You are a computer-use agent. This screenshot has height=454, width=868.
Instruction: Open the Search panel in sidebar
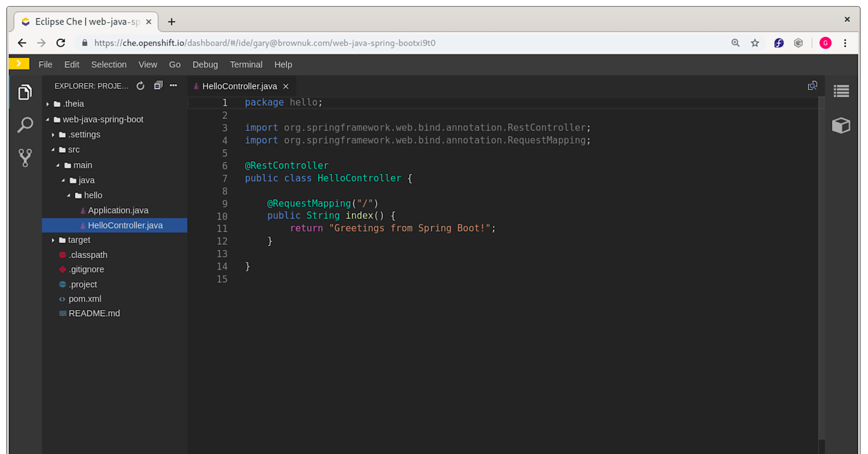25,125
